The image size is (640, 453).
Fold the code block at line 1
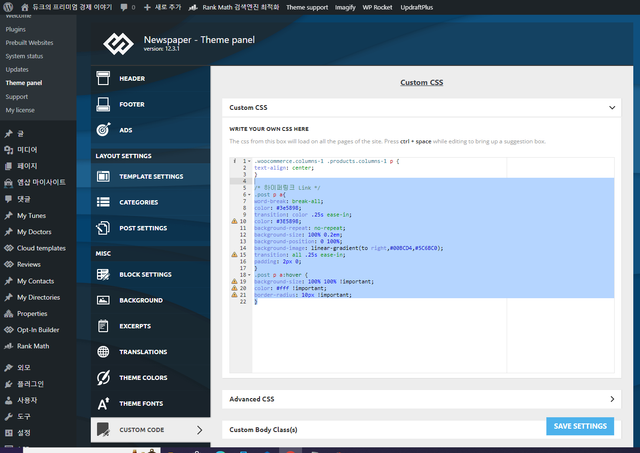(x=249, y=161)
